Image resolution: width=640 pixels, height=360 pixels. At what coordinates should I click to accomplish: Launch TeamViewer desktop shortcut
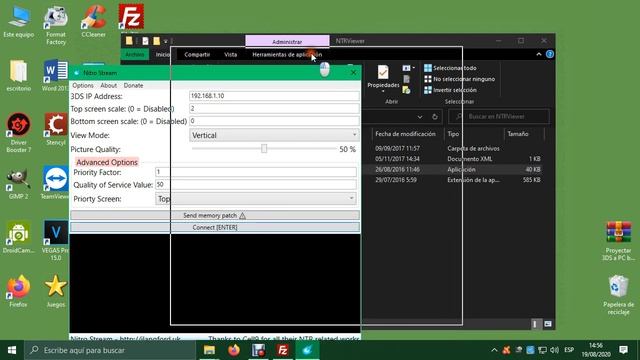pyautogui.click(x=56, y=183)
